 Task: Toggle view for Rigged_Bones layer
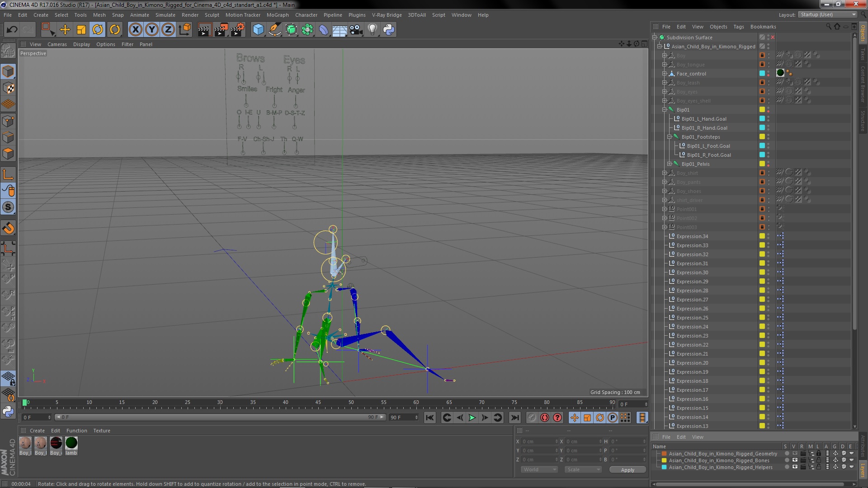(795, 460)
